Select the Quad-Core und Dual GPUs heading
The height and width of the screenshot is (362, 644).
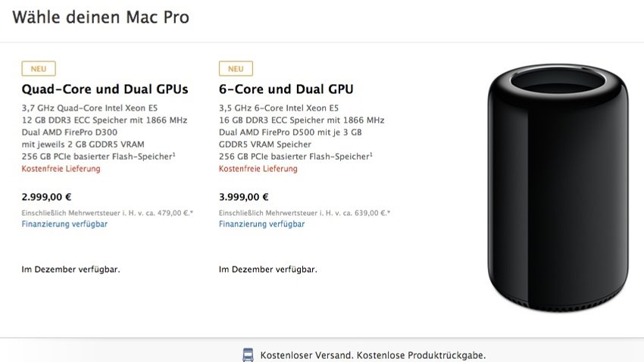coord(105,89)
